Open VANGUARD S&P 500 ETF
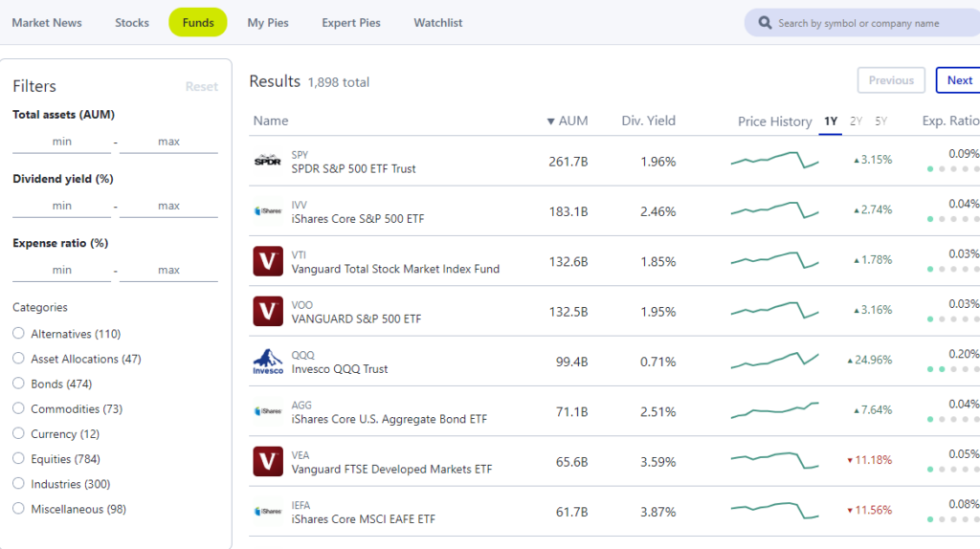Image resolution: width=980 pixels, height=549 pixels. click(x=356, y=318)
